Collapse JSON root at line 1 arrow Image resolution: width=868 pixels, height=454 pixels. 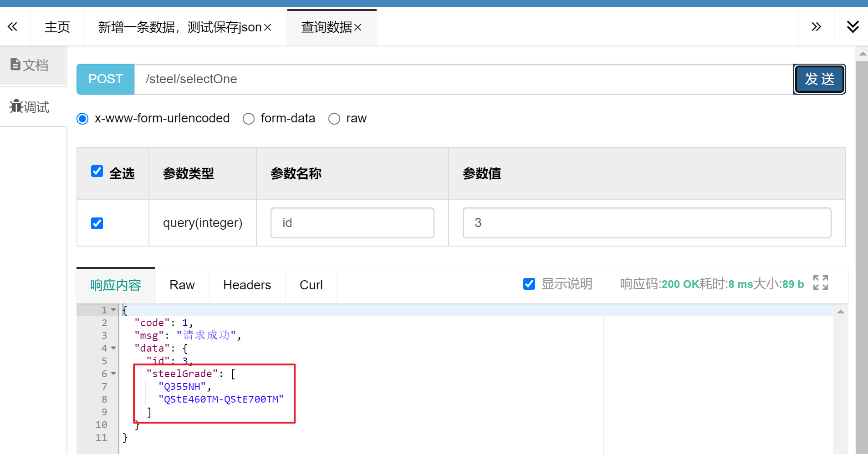[113, 310]
